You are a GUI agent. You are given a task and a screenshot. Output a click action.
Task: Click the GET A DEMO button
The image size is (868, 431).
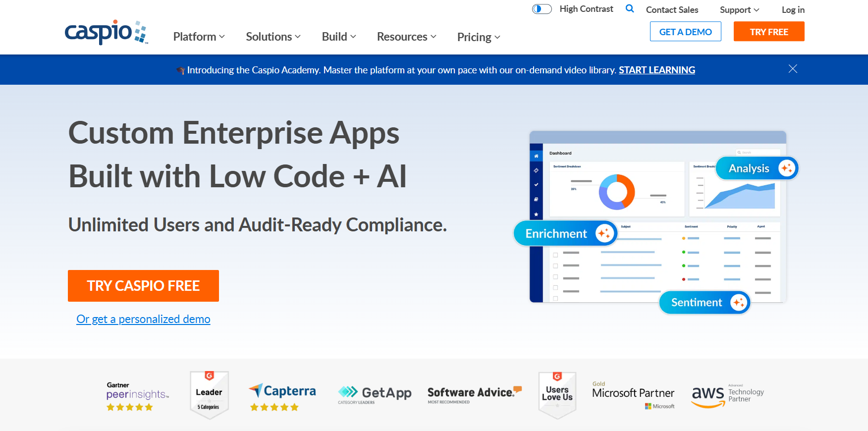pyautogui.click(x=686, y=32)
